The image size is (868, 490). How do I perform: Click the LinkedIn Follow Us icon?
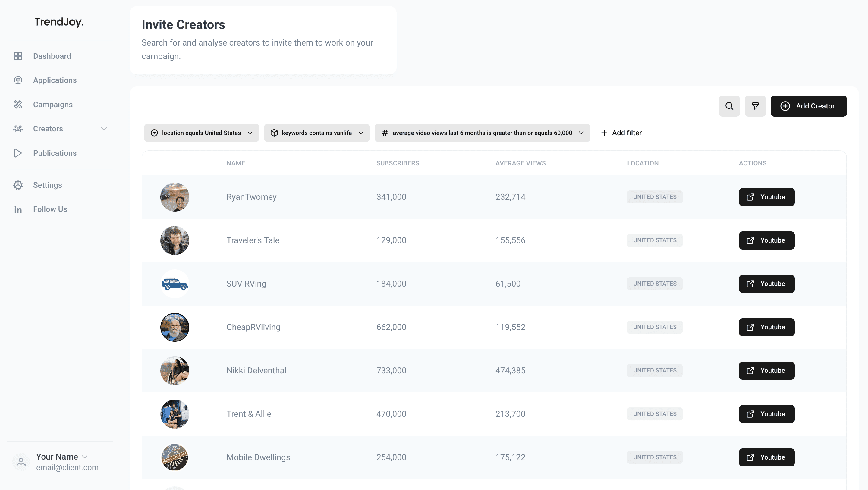(x=18, y=210)
